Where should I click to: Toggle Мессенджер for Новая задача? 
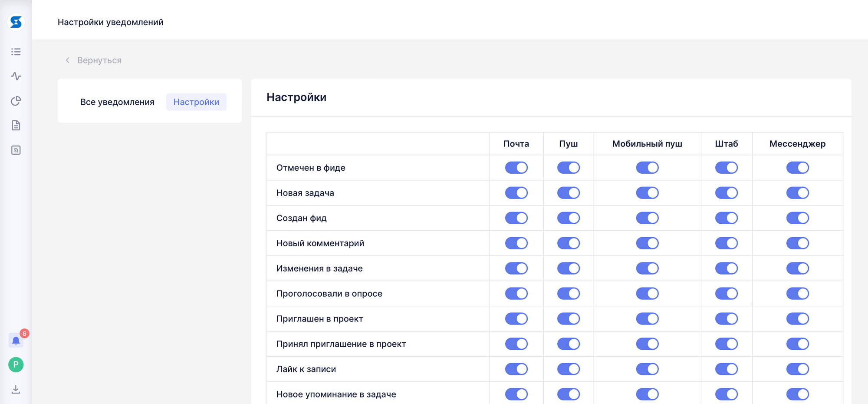[x=798, y=193]
